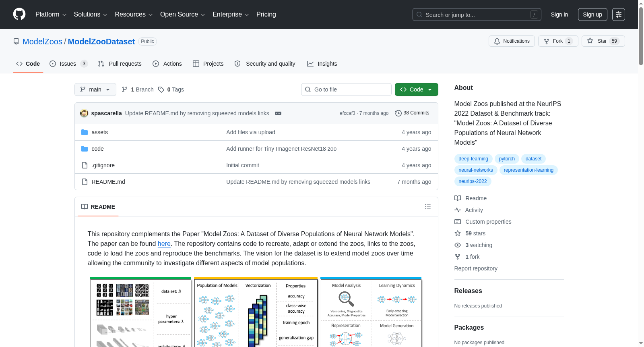644x347 pixels.
Task: View the 59 stars link
Action: [x=470, y=233]
